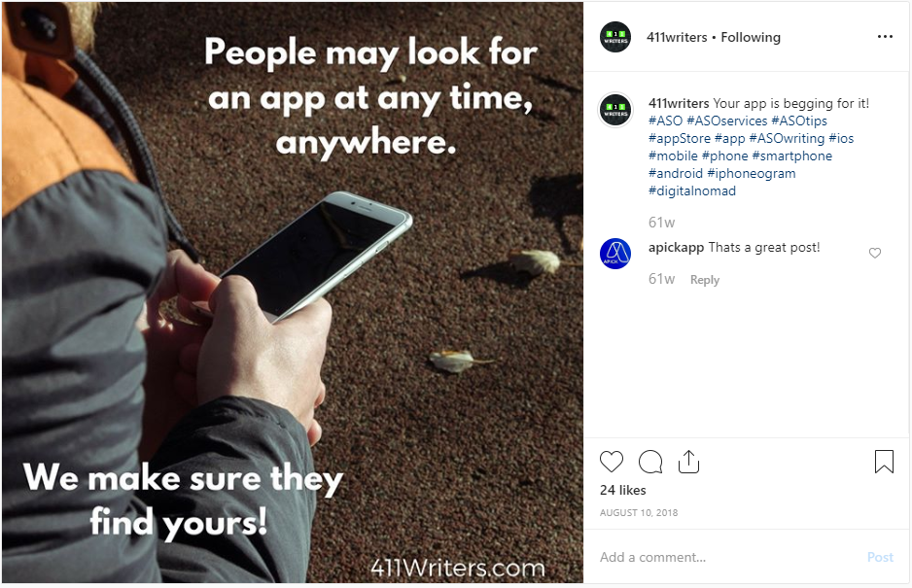Visit the apickapp profile avatar
This screenshot has height=588, width=912.
tap(615, 254)
